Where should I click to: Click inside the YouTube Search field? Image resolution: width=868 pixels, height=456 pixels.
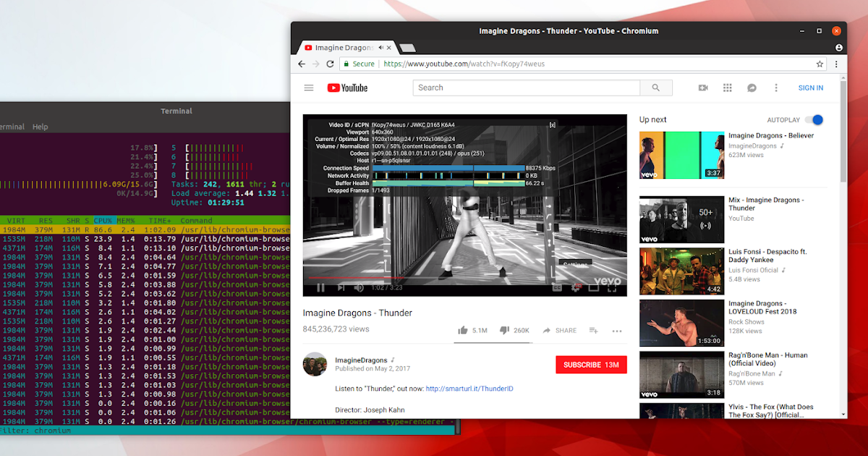pos(527,88)
